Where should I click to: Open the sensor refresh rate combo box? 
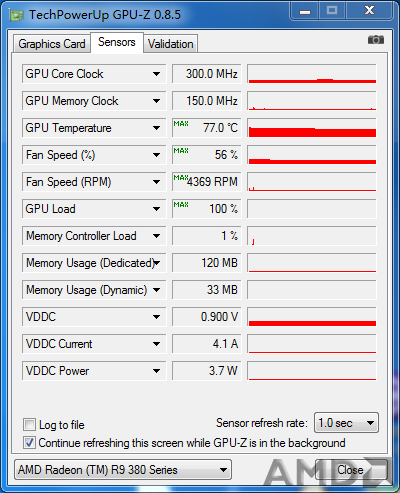(346, 423)
